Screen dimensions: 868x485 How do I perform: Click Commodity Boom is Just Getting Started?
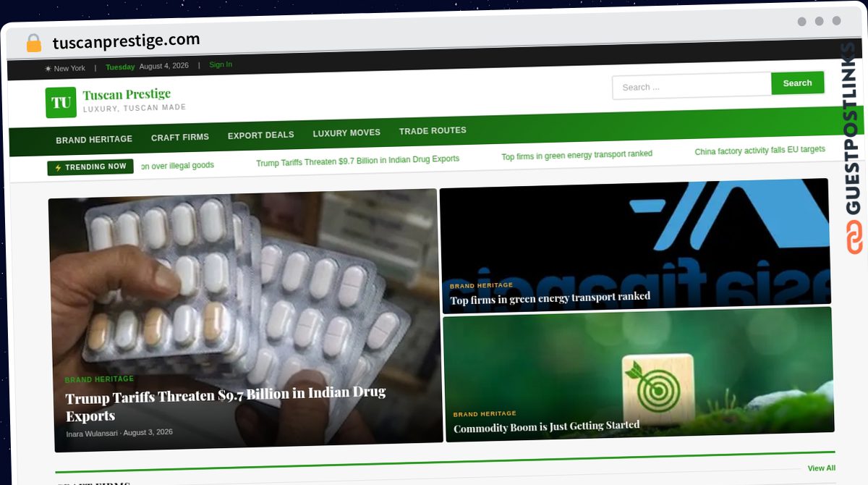pos(546,426)
